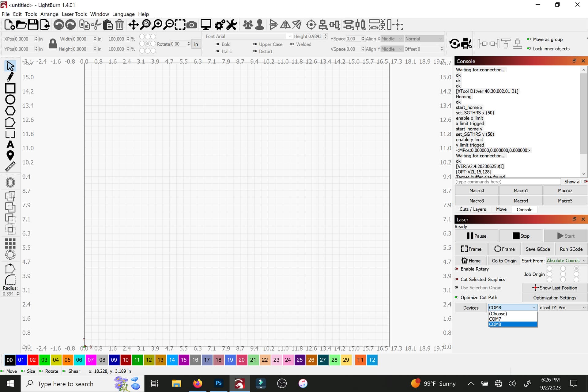The image size is (588, 392).
Task: Click Save GCode button
Action: tap(537, 249)
